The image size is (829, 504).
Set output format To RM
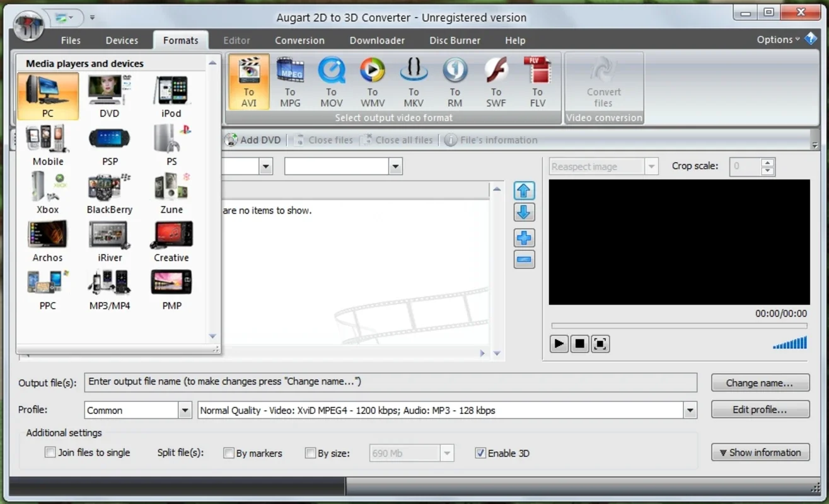coord(455,82)
